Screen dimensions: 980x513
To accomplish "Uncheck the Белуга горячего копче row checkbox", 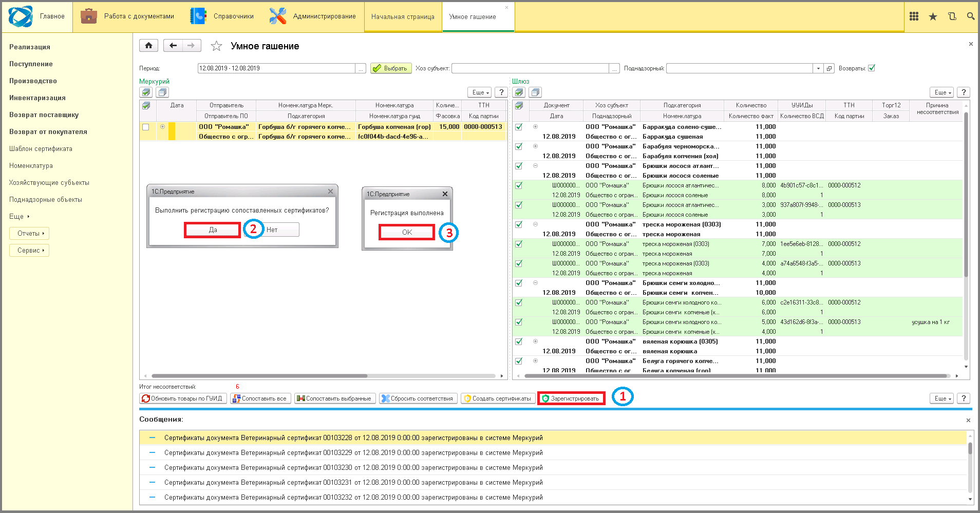I will (519, 361).
